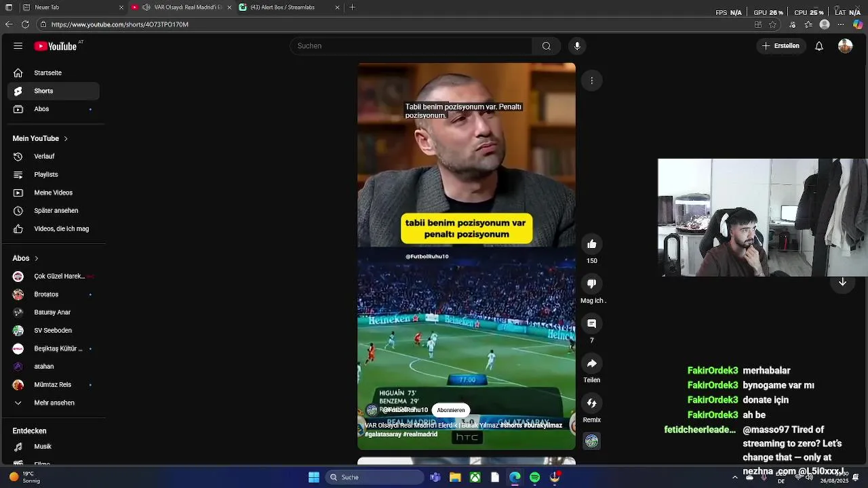Remix this Short
Screen dimensions: 868x488
click(x=592, y=403)
